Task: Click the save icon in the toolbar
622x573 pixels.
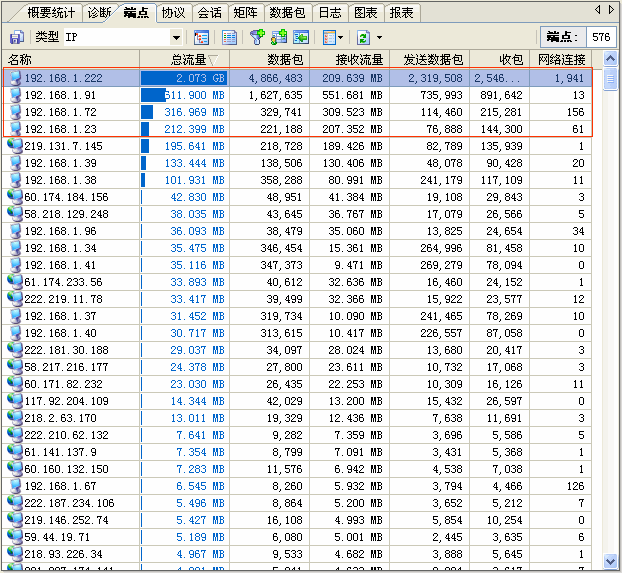Action: tap(17, 37)
